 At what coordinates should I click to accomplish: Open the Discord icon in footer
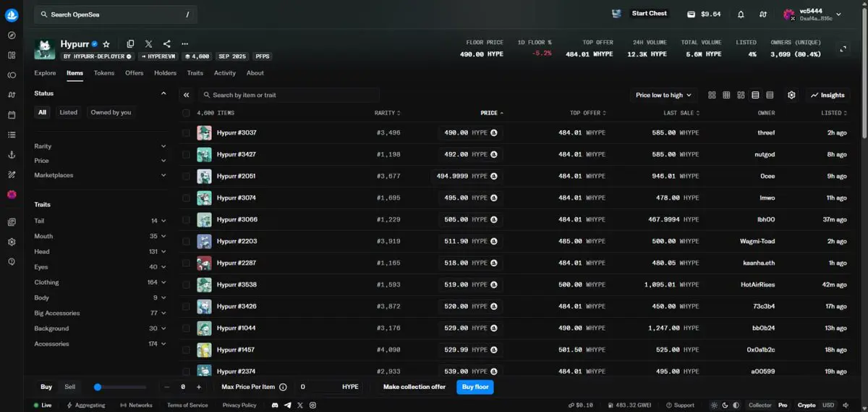(275, 405)
